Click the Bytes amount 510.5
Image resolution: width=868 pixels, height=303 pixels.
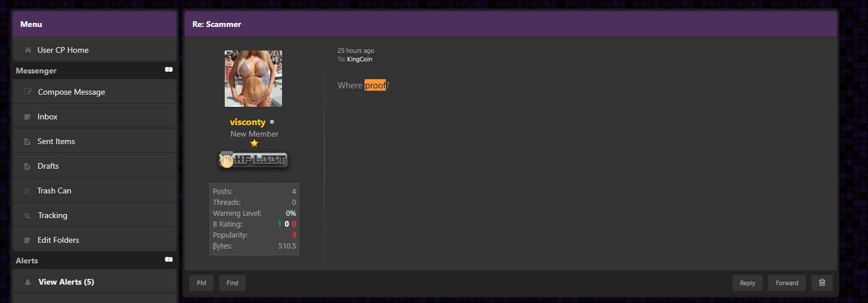click(x=287, y=246)
